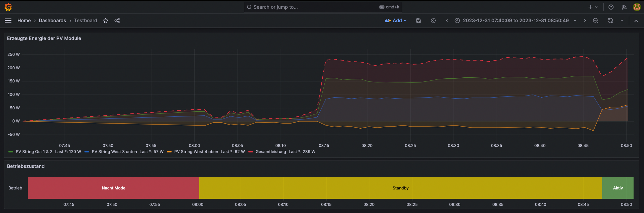Open the time range picker
The image size is (644, 213).
point(515,21)
